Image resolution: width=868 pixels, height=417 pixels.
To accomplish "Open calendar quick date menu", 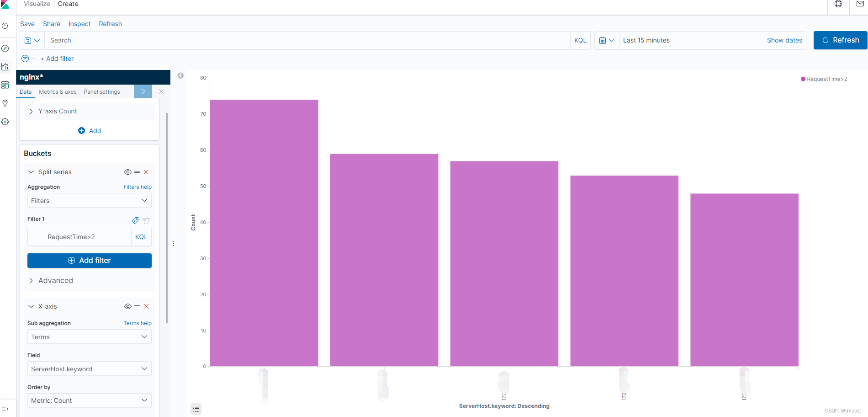I will click(607, 40).
